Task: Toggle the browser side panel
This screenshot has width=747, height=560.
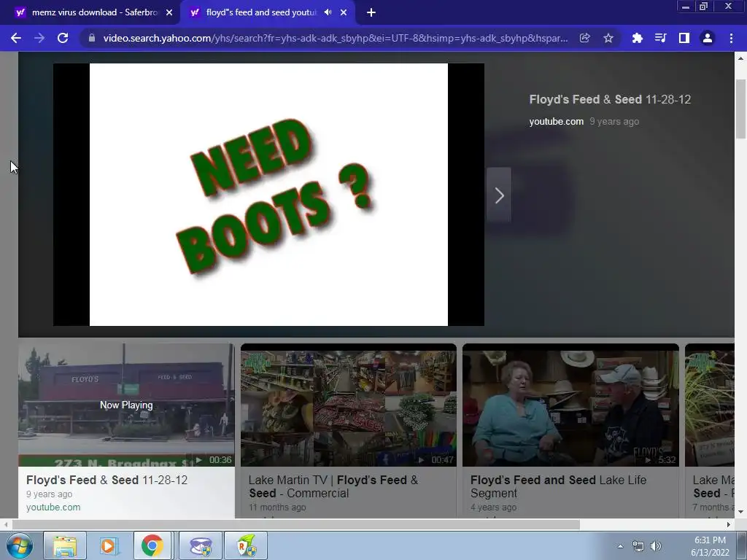Action: coord(684,38)
